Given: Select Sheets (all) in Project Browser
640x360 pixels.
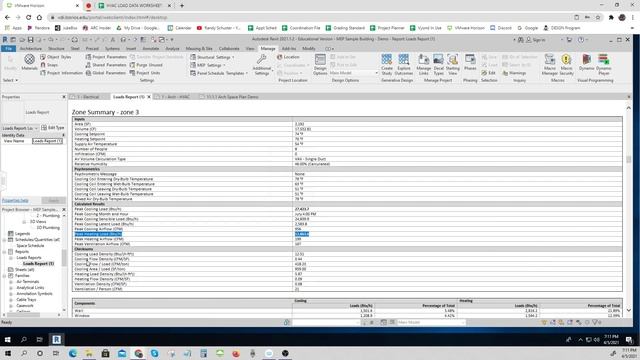Looking at the screenshot, I should 24,270.
